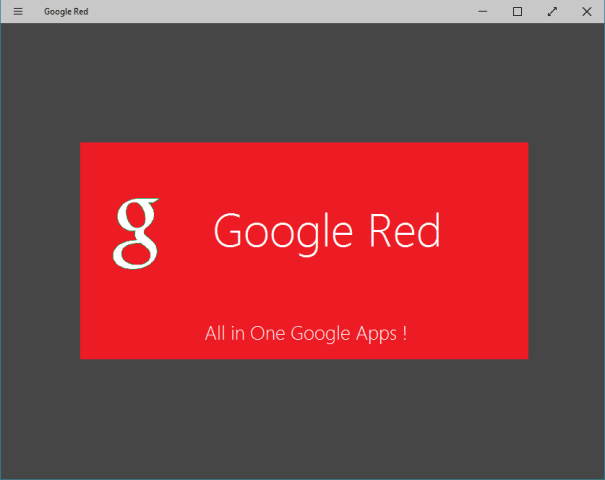Open the hamburger menu in title bar

(x=18, y=12)
